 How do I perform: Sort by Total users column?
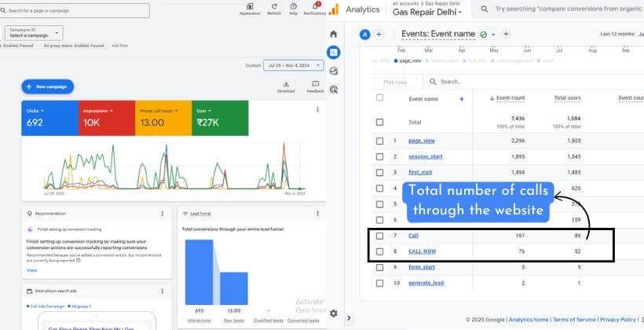pyautogui.click(x=567, y=98)
